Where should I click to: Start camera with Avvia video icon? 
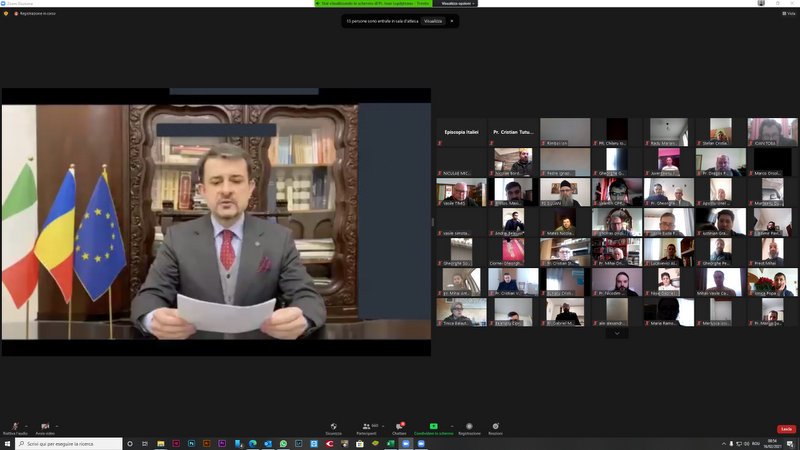pyautogui.click(x=44, y=426)
